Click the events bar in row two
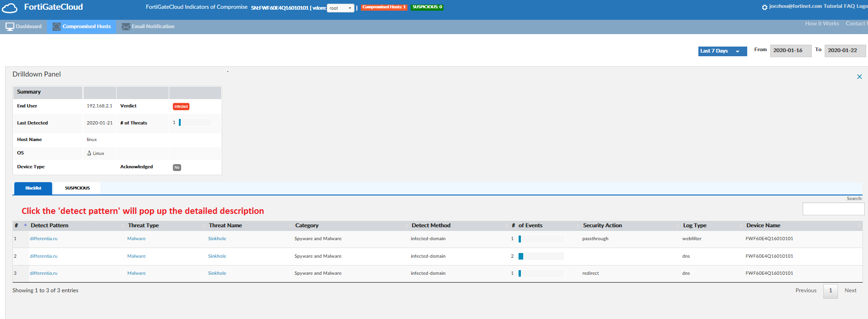Image resolution: width=868 pixels, height=319 pixels. pyautogui.click(x=521, y=256)
